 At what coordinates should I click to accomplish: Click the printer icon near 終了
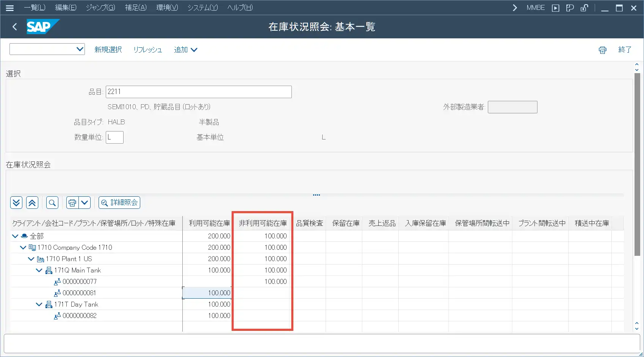point(602,50)
